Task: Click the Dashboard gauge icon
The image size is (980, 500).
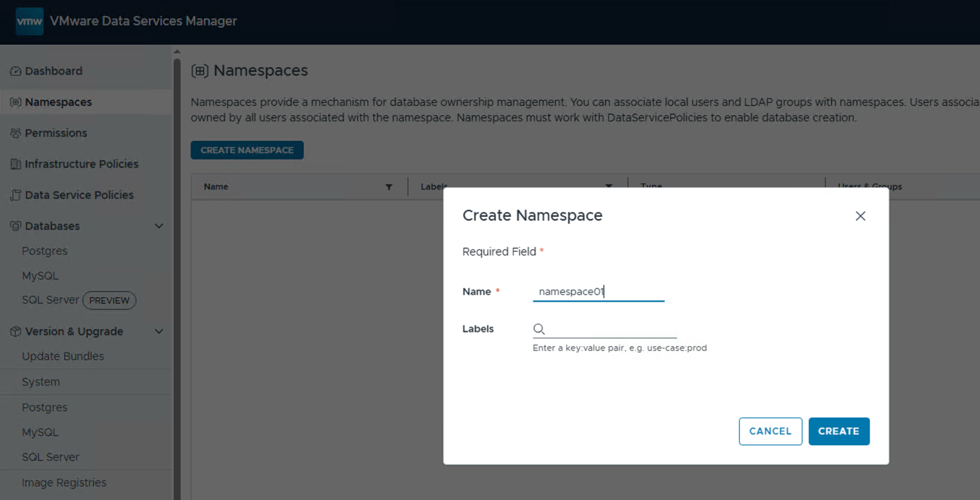Action: click(15, 71)
